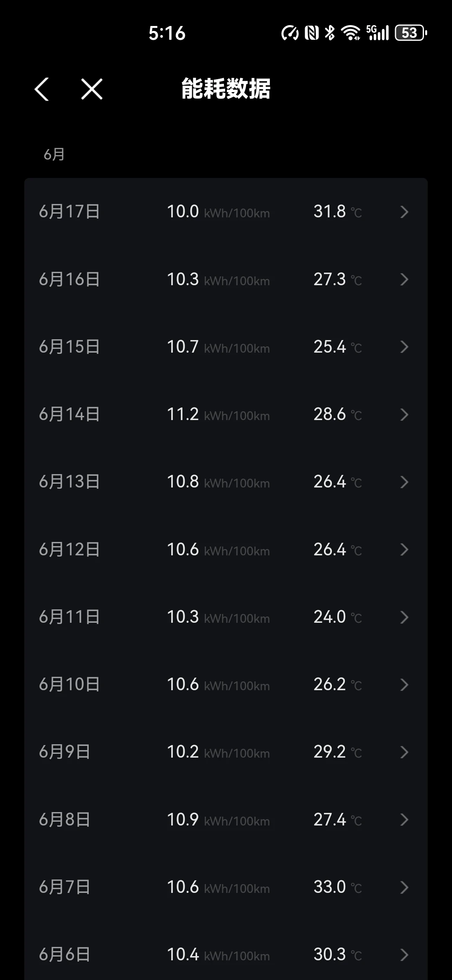Tap the battery level indicator
The width and height of the screenshot is (452, 980).
click(x=410, y=33)
